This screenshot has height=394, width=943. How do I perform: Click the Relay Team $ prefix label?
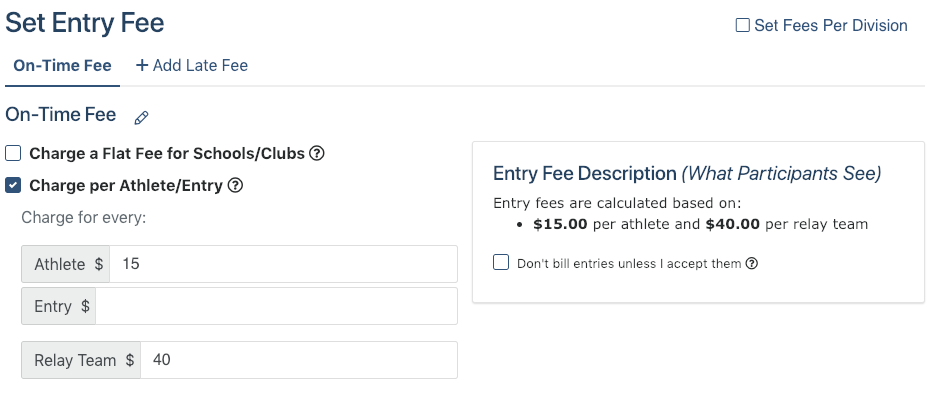pos(81,360)
